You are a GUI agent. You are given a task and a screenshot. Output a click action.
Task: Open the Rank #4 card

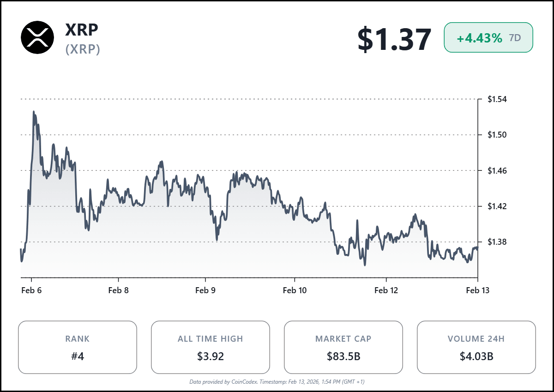pos(78,347)
